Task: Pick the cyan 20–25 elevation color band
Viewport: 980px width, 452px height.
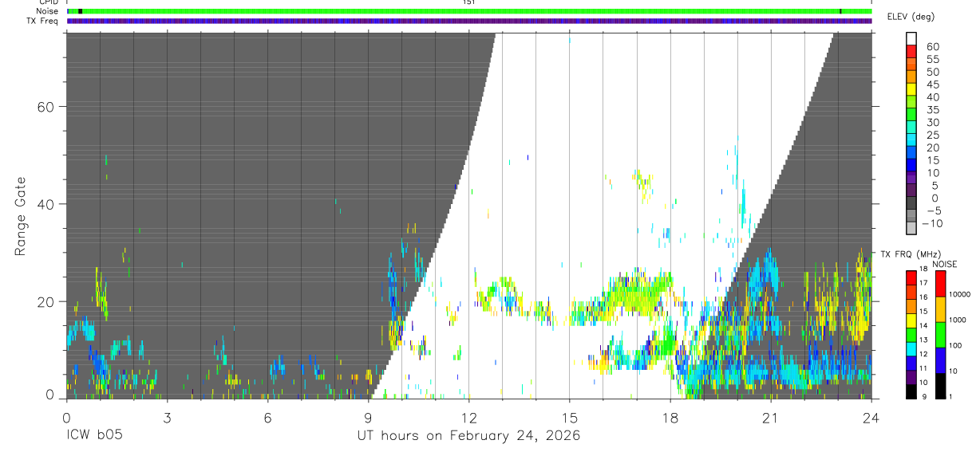Action: click(911, 140)
